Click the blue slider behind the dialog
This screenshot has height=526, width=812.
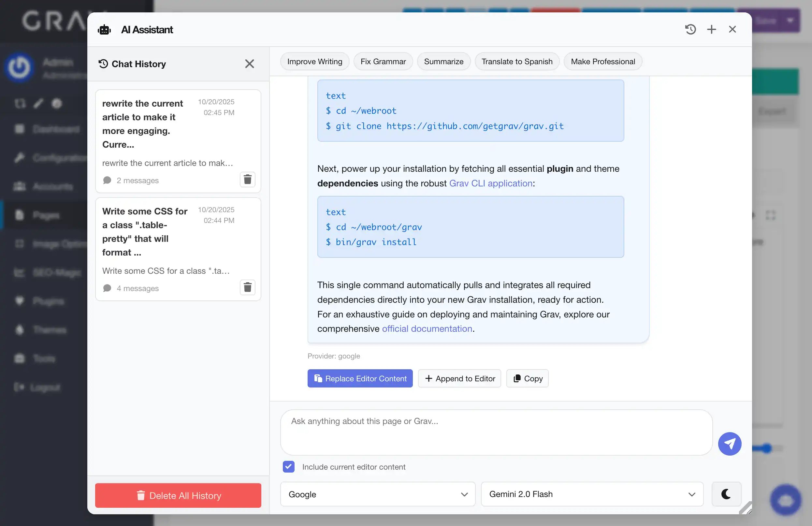(766, 448)
